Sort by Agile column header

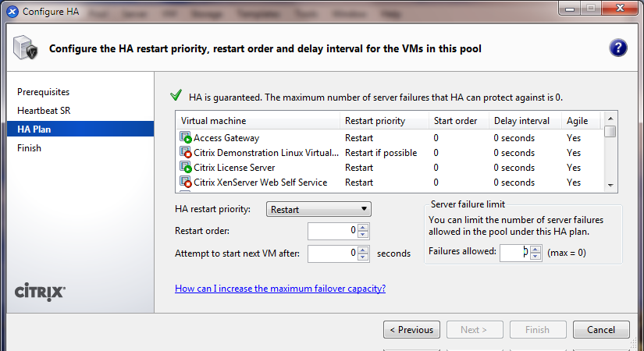click(581, 121)
